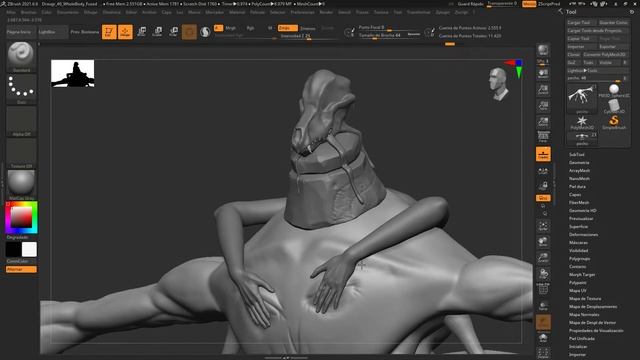
Task: Expand the FiberMesh section
Action: [x=579, y=202]
